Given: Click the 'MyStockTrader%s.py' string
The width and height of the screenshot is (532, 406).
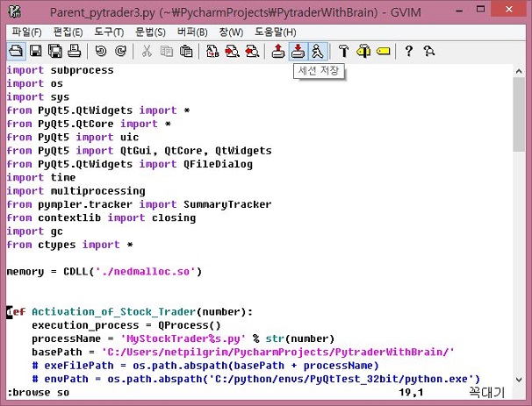Looking at the screenshot, I should (x=183, y=338).
